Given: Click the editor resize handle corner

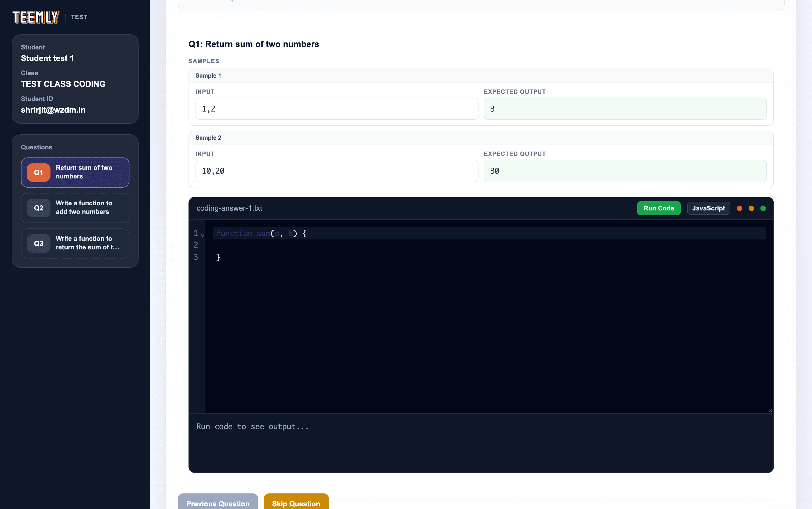Looking at the screenshot, I should click(770, 410).
